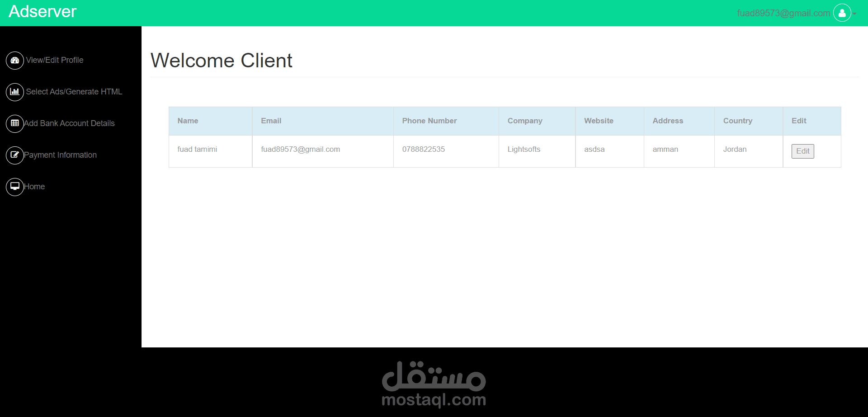868x417 pixels.
Task: Click the table icon for Bank Account Details
Action: [x=15, y=123]
